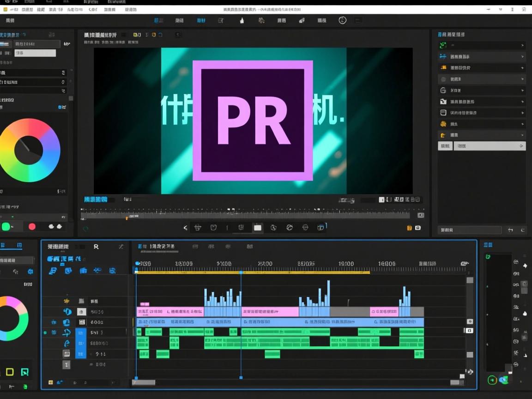Expand the yellow folder row in right panel
Viewport: 532px width, 399px height.
pos(522,135)
